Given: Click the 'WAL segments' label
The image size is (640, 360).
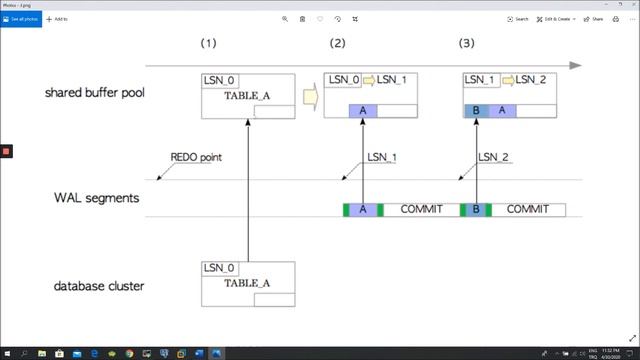Looking at the screenshot, I should [96, 198].
